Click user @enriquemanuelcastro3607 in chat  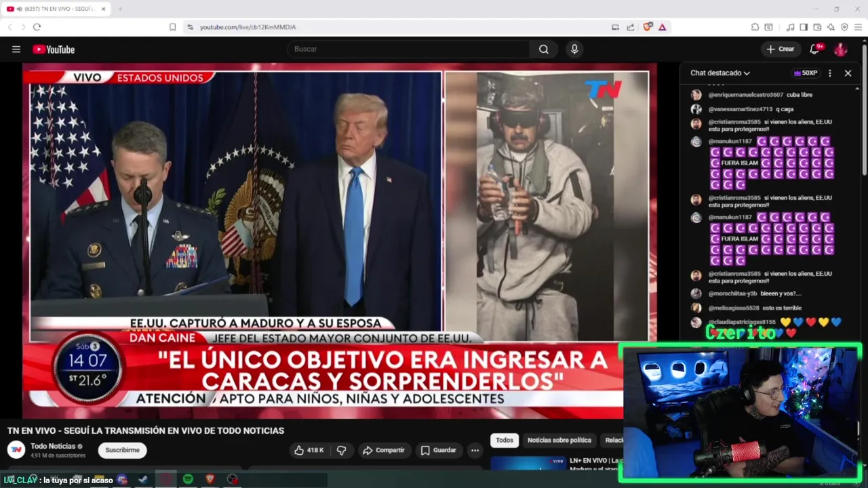pyautogui.click(x=745, y=95)
